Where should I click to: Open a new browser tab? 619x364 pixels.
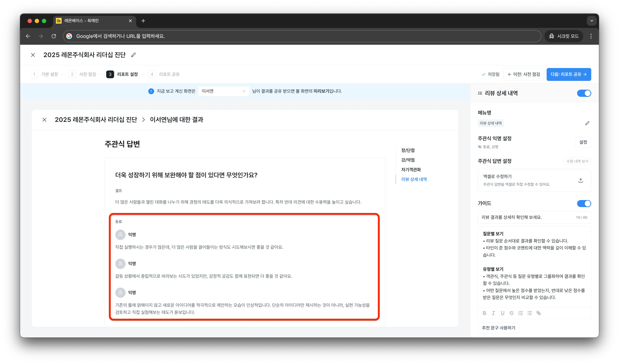pyautogui.click(x=143, y=21)
